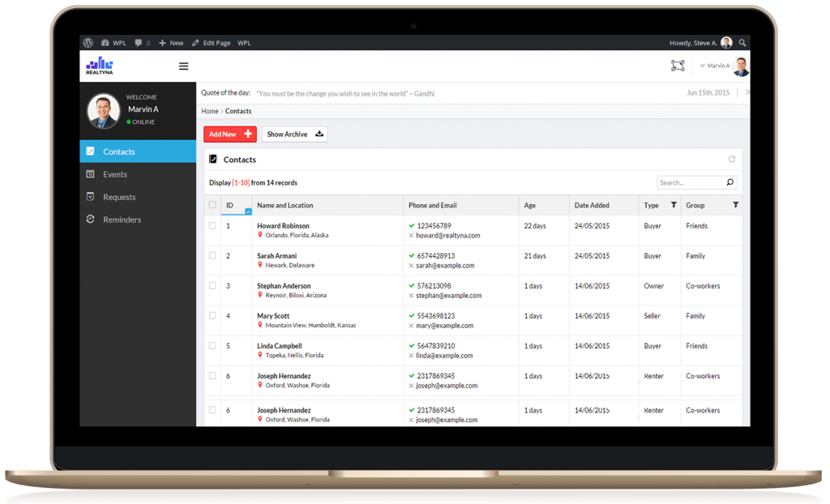Open the Group column filter
830x504 pixels.
735,205
